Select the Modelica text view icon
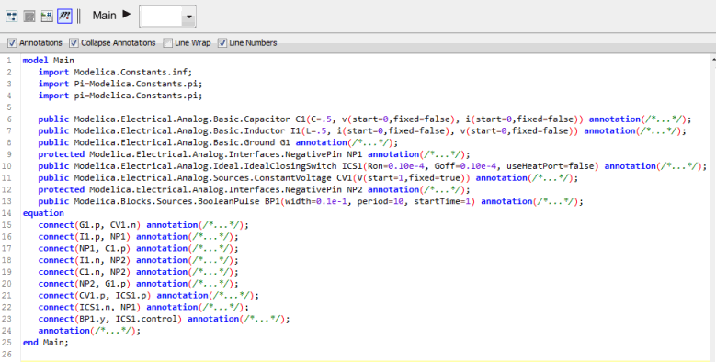 (x=65, y=16)
